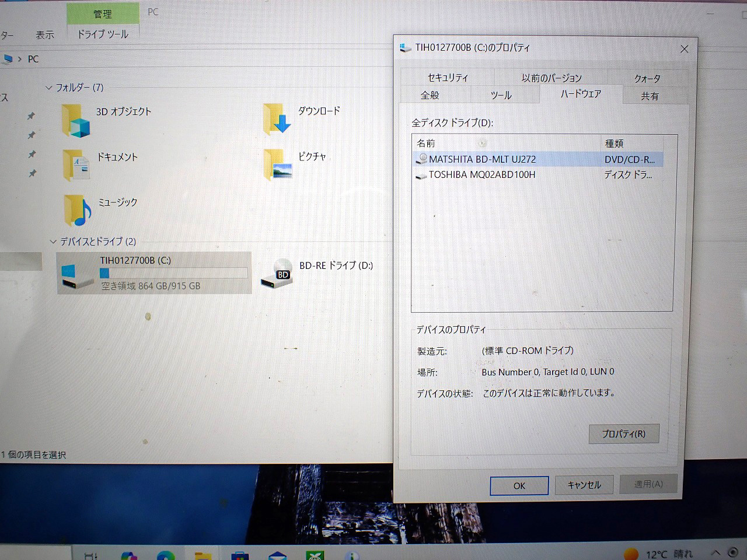The image size is (747, 560).
Task: Open the ダウンロード folder icon
Action: click(x=277, y=118)
